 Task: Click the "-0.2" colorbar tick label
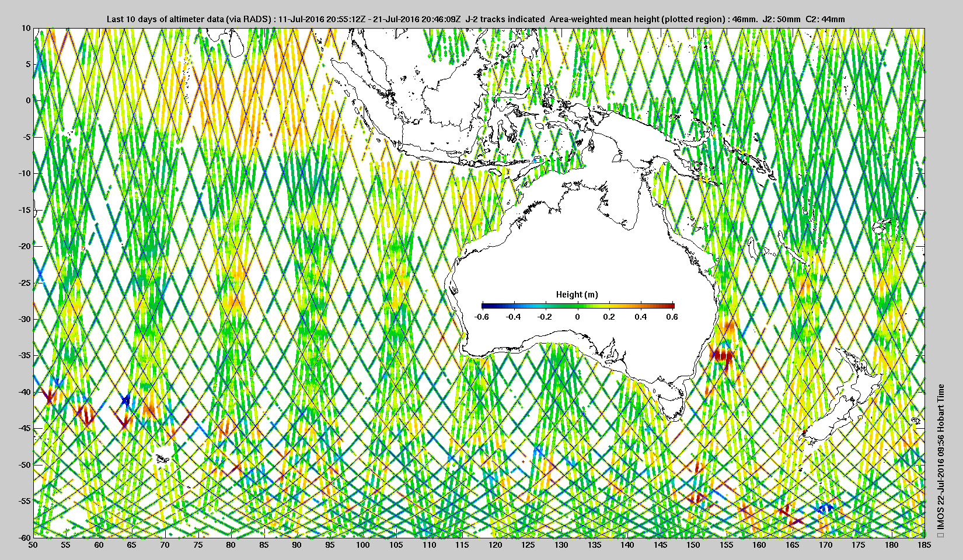[x=545, y=317]
